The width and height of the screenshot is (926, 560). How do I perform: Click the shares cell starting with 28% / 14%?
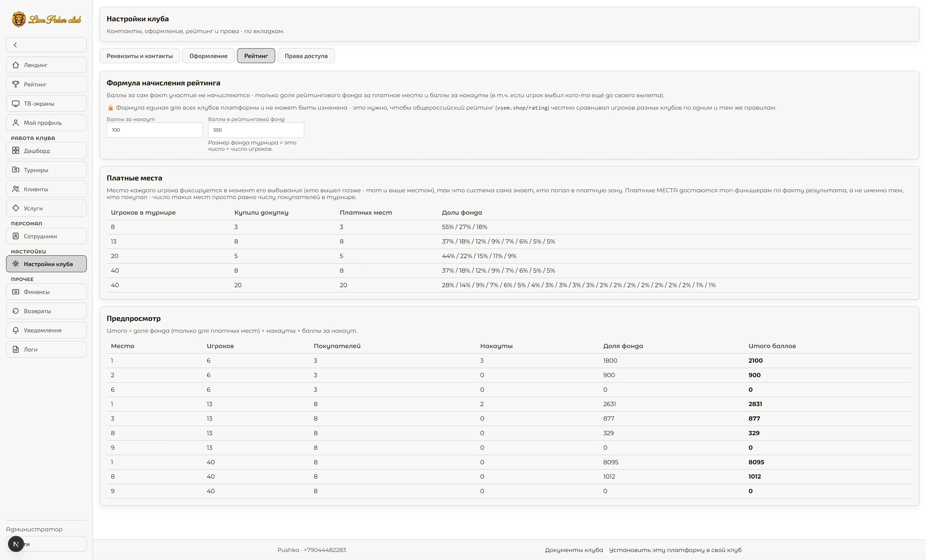pos(579,285)
